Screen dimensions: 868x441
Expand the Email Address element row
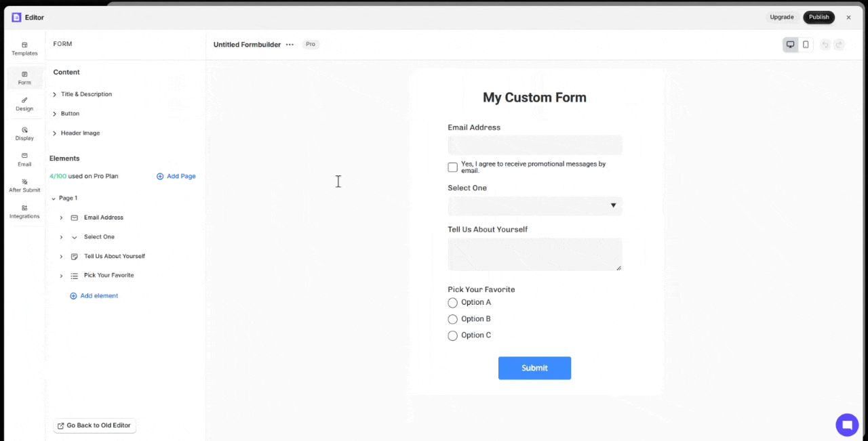61,217
